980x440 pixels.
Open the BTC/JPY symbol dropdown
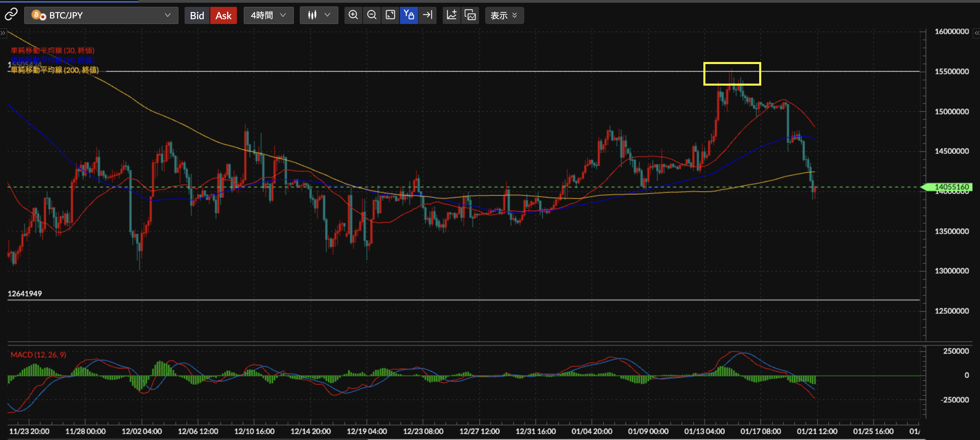click(101, 16)
